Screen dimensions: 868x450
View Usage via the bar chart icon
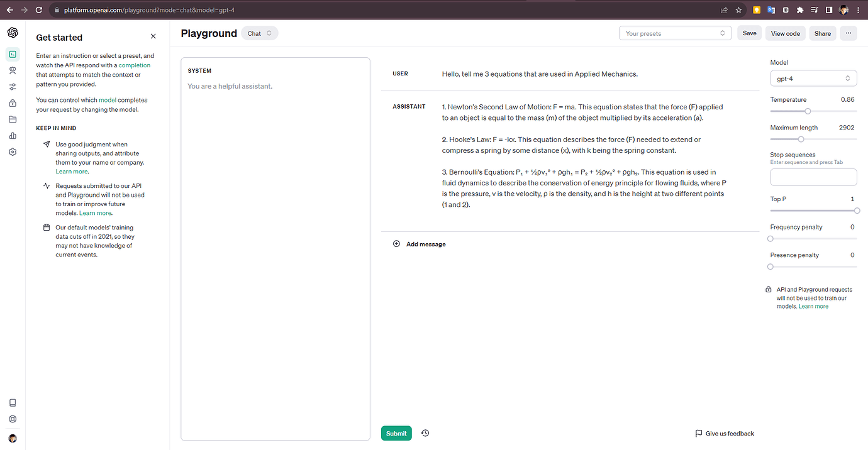[13, 135]
